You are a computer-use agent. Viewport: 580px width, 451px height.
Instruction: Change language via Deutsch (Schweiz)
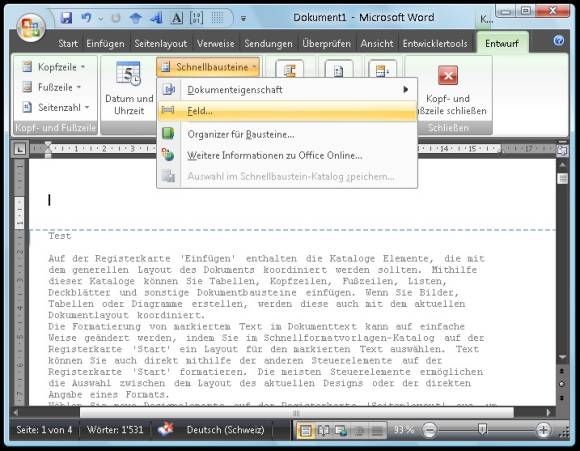[226, 430]
